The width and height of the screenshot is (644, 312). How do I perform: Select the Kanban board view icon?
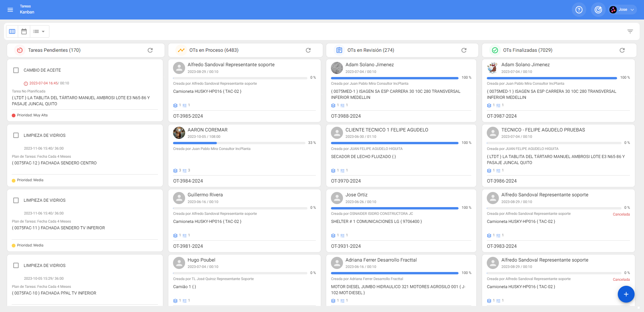click(x=12, y=31)
